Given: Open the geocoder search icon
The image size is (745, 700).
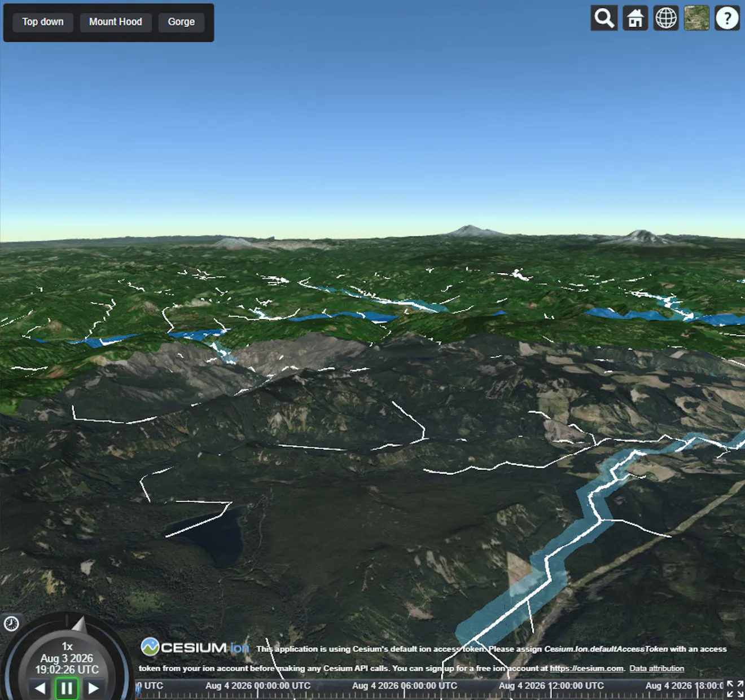Looking at the screenshot, I should tap(604, 18).
